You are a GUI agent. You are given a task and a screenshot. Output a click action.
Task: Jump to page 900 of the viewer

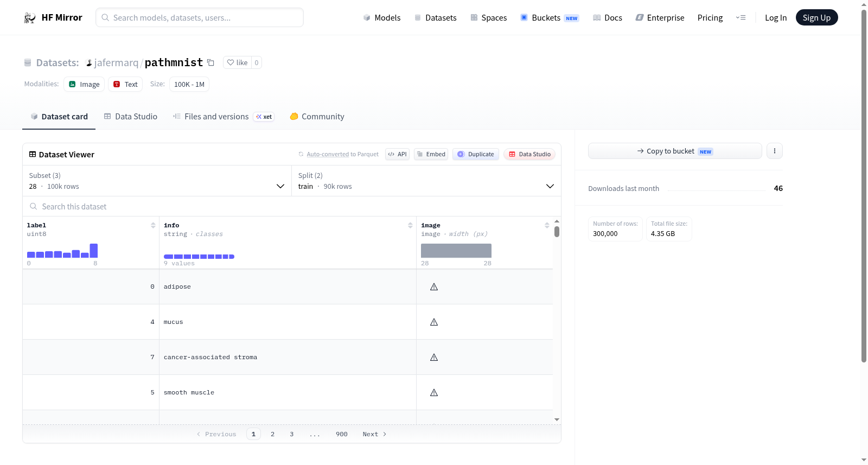(x=342, y=434)
